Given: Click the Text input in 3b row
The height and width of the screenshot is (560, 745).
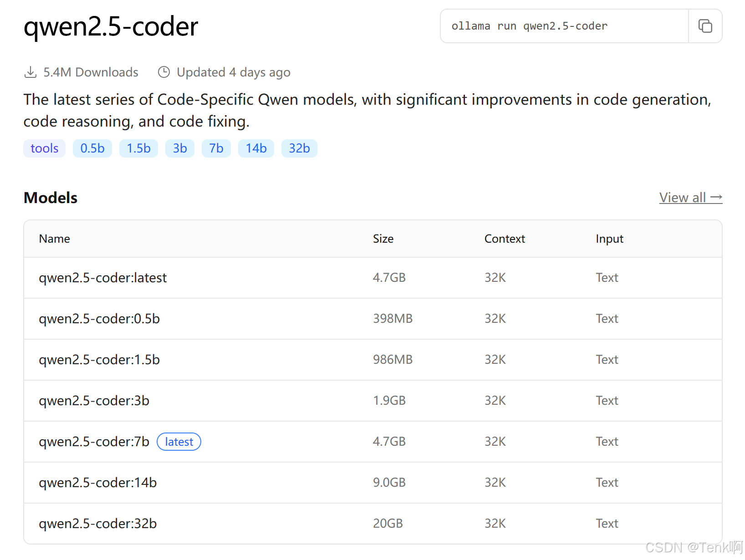Looking at the screenshot, I should tap(607, 401).
